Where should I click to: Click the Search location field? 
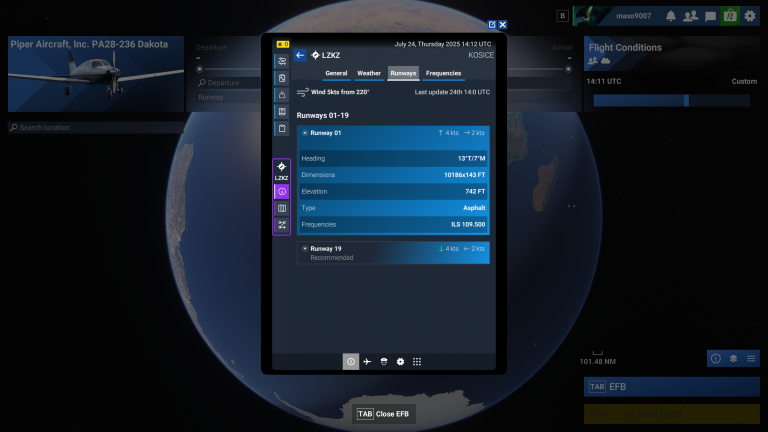click(x=96, y=127)
